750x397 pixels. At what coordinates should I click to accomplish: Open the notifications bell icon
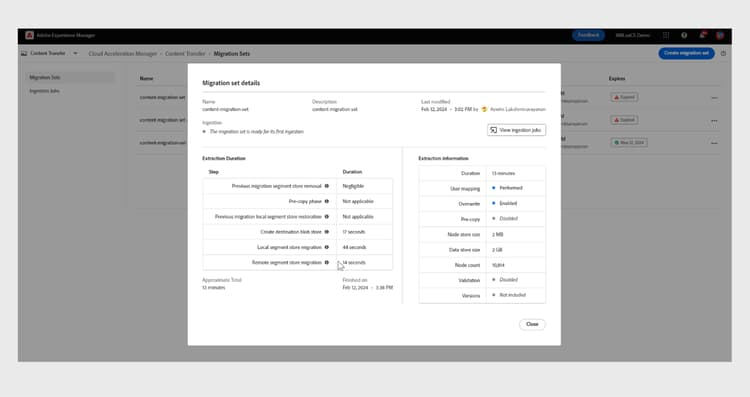(702, 35)
